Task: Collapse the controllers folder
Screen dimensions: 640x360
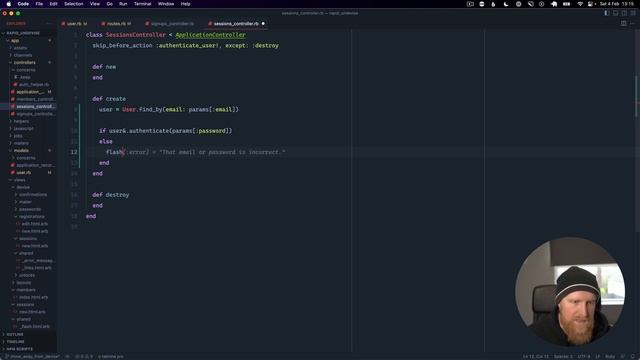Action: click(x=24, y=62)
